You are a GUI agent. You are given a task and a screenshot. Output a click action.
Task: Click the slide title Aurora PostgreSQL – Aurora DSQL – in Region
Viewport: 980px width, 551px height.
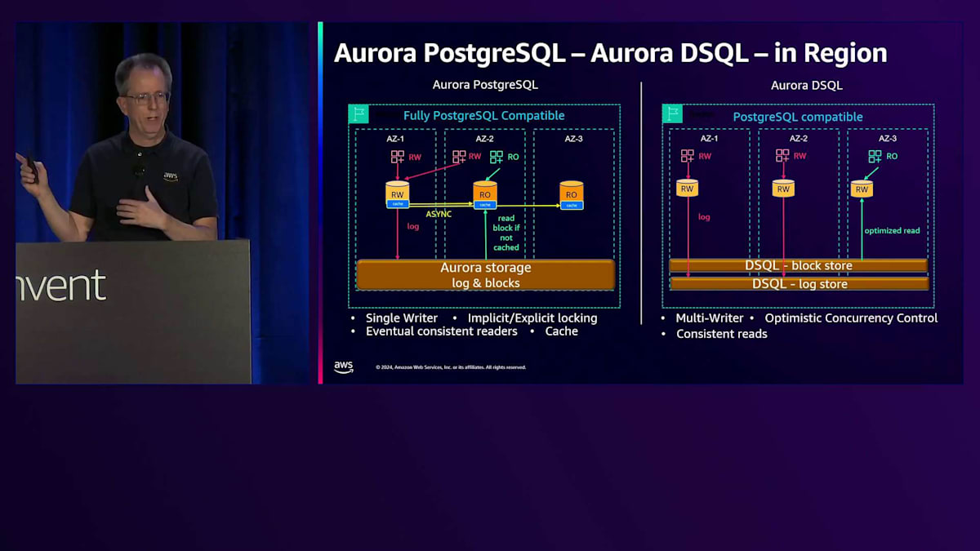pos(610,53)
